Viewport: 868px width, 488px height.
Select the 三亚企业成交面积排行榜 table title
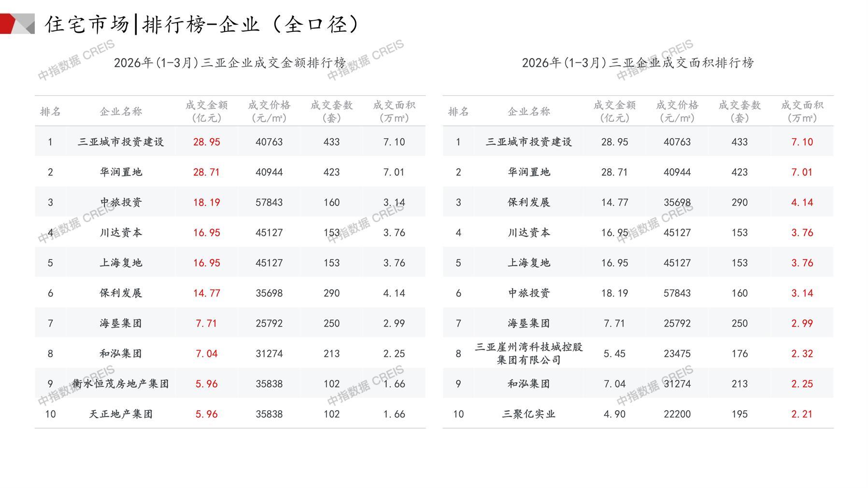click(x=638, y=63)
